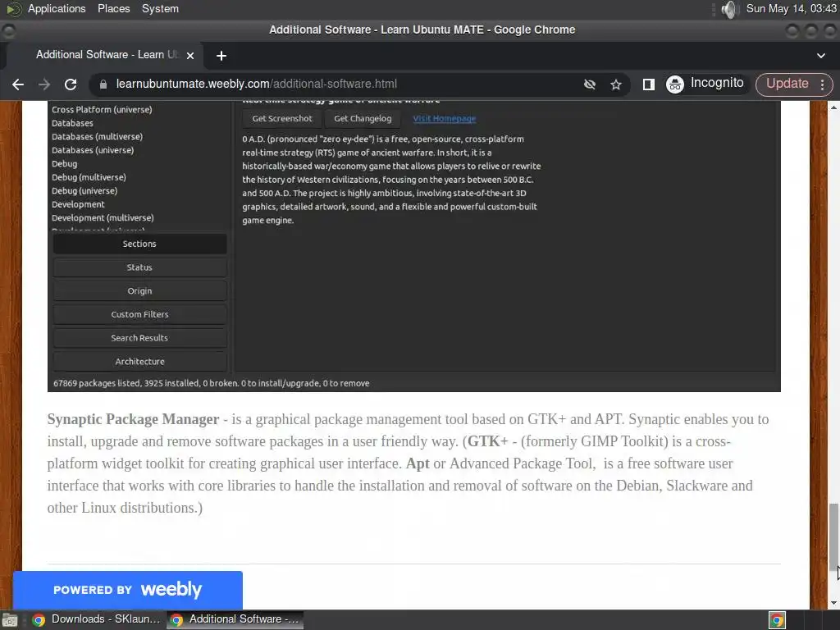Image resolution: width=840 pixels, height=630 pixels.
Task: Click the Chrome icon in the bottom-right tray
Action: [777, 620]
